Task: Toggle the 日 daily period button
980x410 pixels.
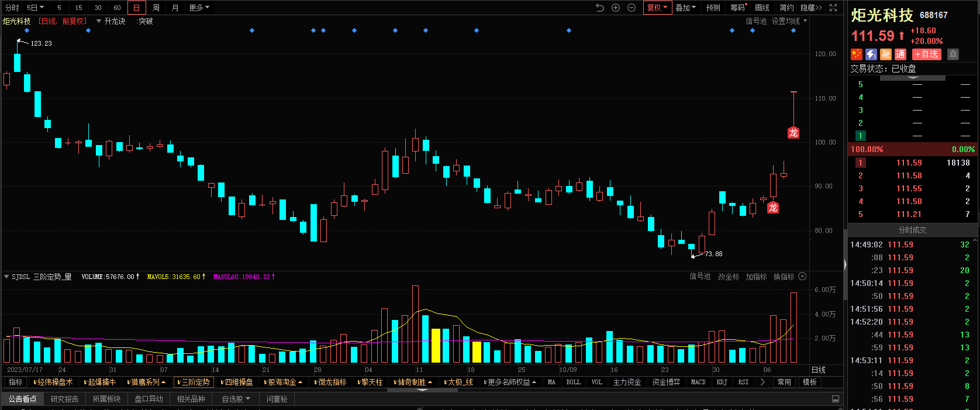Action: coord(136,8)
